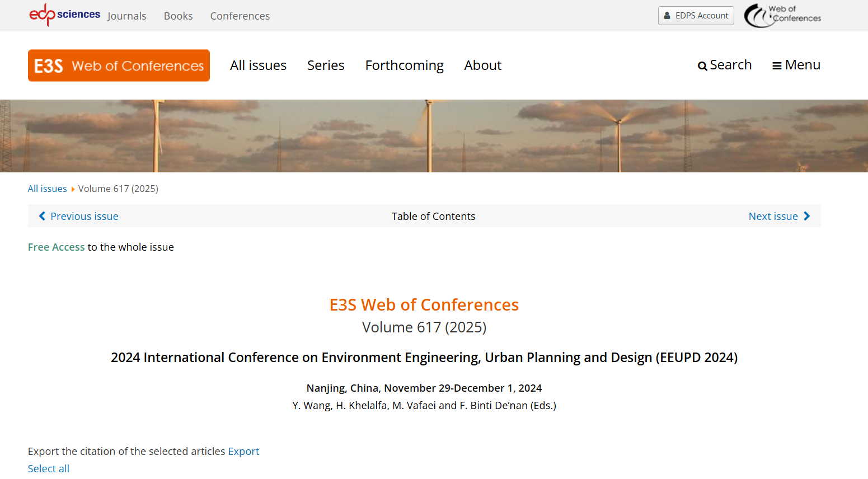Open the Series navigation item

326,65
